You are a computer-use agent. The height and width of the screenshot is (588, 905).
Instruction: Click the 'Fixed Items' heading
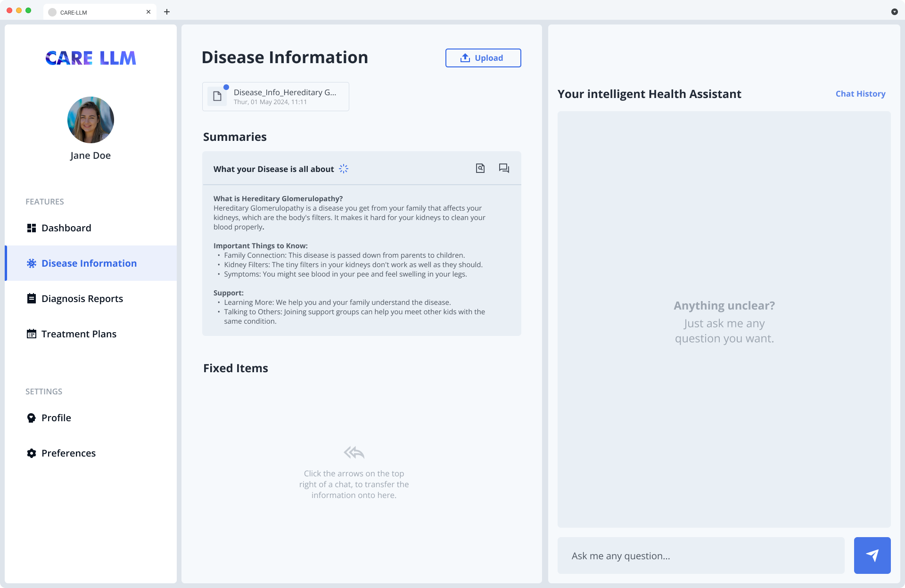236,368
